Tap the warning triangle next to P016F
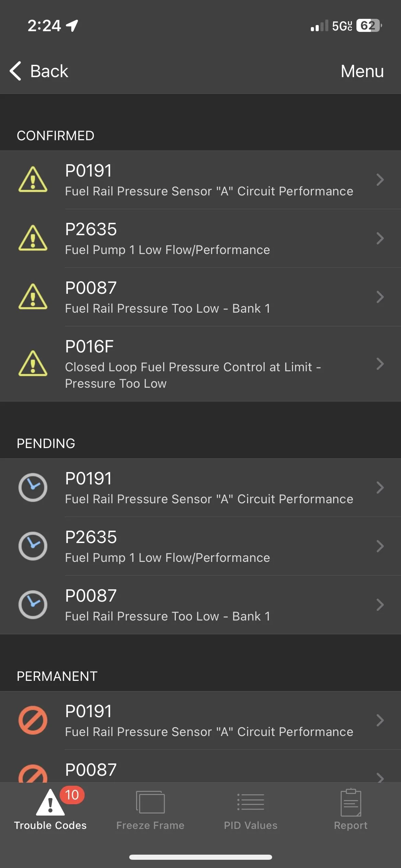This screenshot has width=401, height=868. tap(33, 364)
